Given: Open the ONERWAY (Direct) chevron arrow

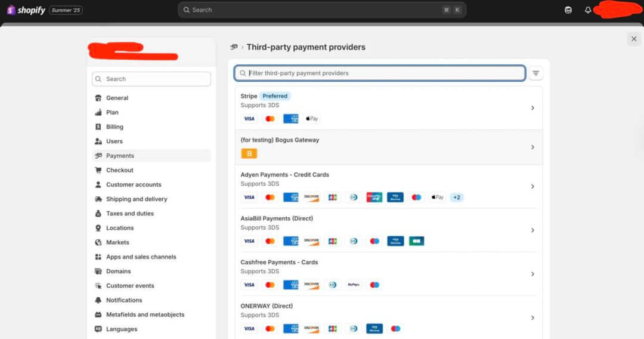Looking at the screenshot, I should click(x=532, y=318).
